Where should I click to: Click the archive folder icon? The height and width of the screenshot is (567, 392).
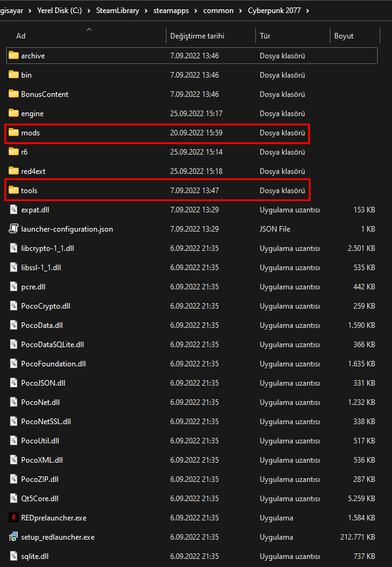(x=14, y=55)
